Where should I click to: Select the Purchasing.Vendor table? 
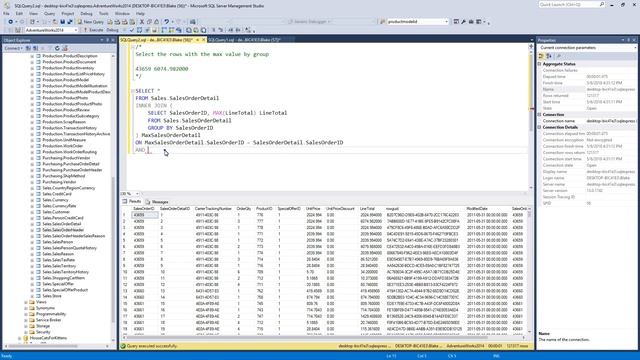(59, 182)
